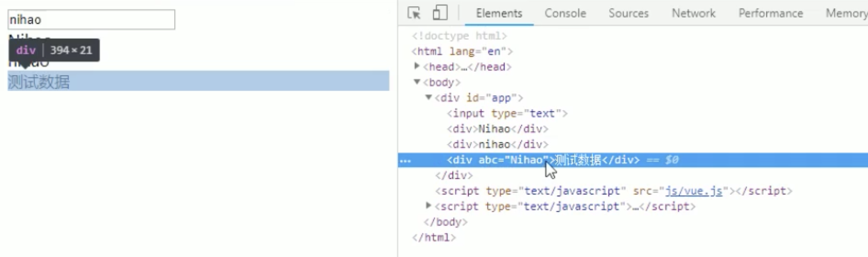Viewport: 868px width, 257px height.
Task: Open the Performance tab
Action: [x=771, y=13]
